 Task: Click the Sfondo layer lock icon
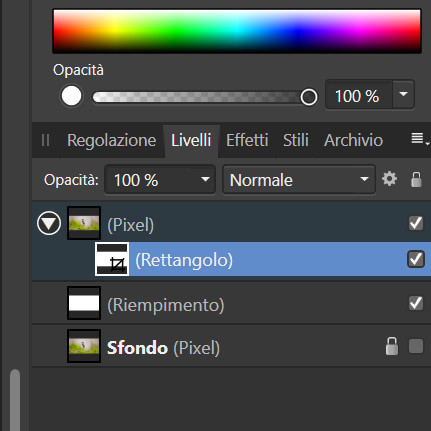point(392,346)
